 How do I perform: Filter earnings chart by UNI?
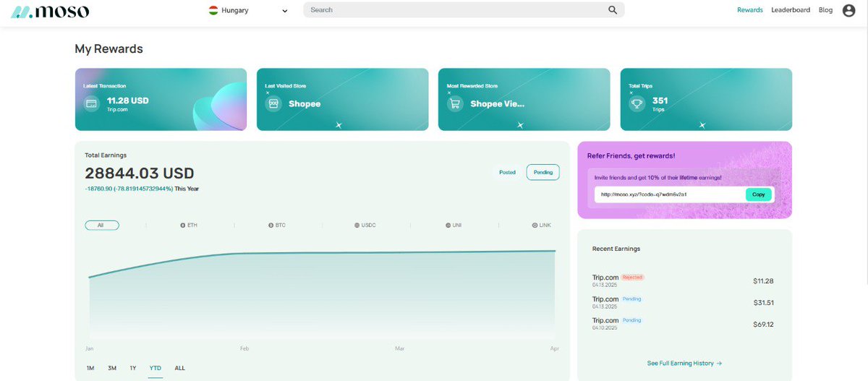(453, 225)
